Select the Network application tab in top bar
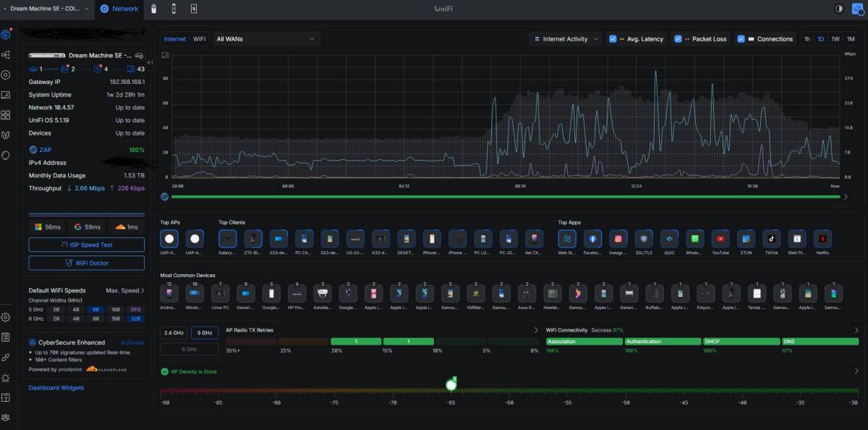Image resolution: width=868 pixels, height=430 pixels. (x=119, y=9)
